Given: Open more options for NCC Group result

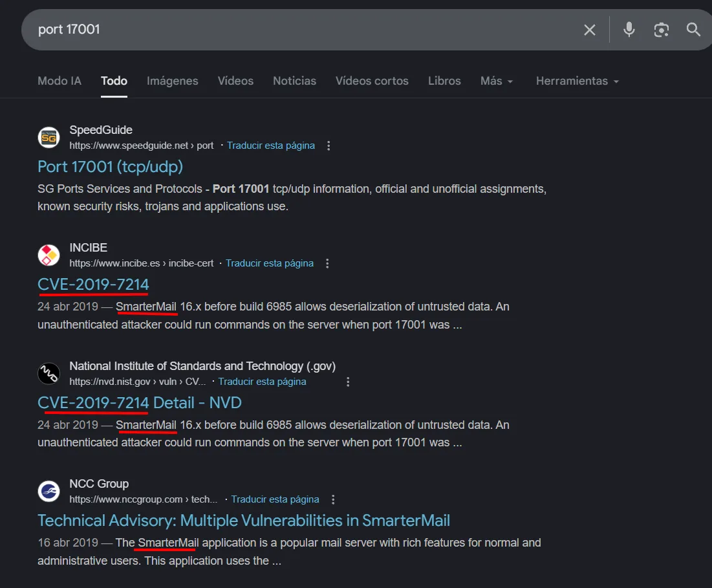Looking at the screenshot, I should pyautogui.click(x=333, y=499).
